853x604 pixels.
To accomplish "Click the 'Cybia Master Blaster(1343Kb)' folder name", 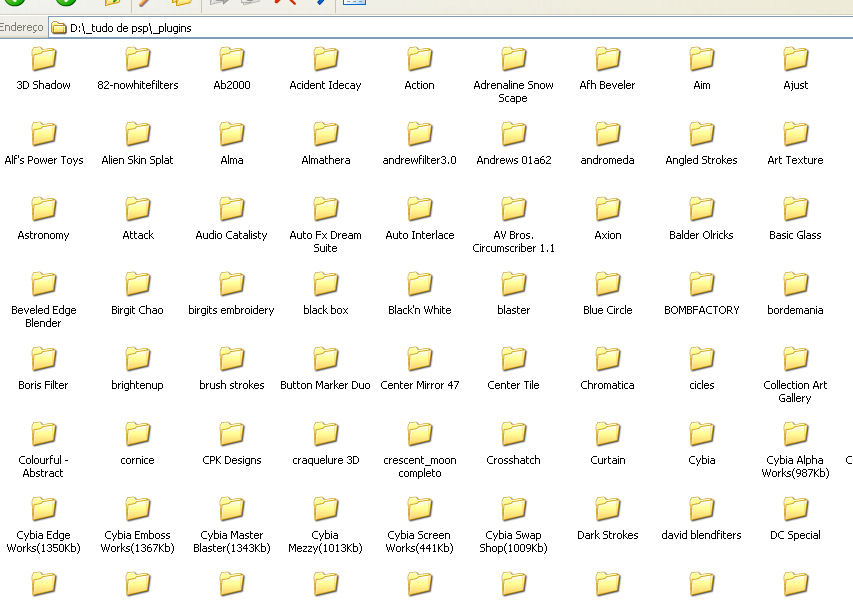I will point(232,542).
